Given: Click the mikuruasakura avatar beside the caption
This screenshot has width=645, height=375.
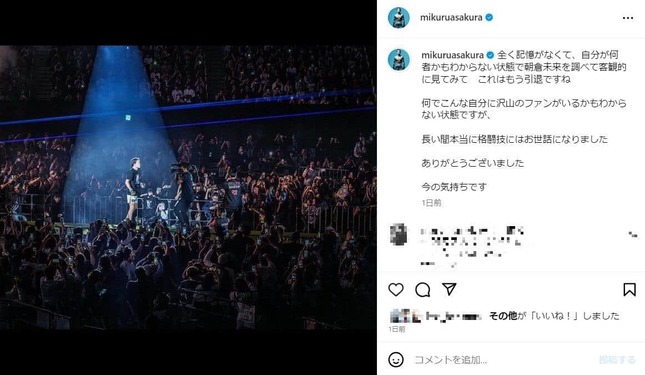Looking at the screenshot, I should 399,59.
